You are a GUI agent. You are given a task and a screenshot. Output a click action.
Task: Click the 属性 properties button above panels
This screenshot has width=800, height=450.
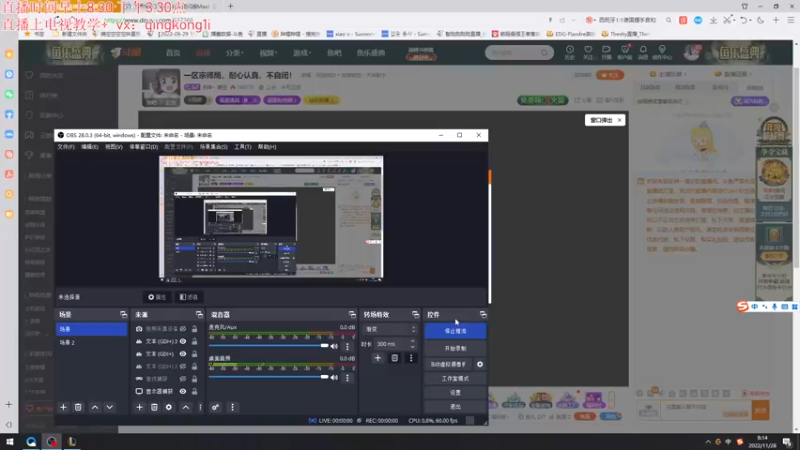pyautogui.click(x=157, y=297)
